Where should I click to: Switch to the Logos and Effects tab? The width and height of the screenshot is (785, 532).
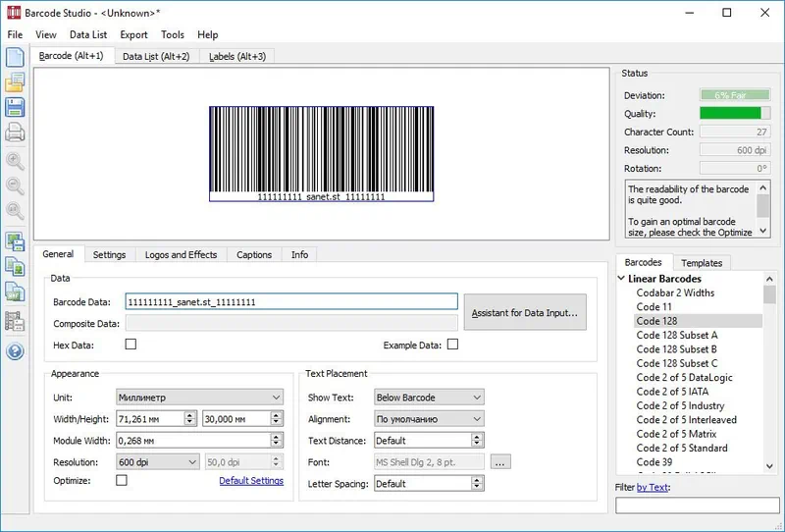tap(181, 255)
